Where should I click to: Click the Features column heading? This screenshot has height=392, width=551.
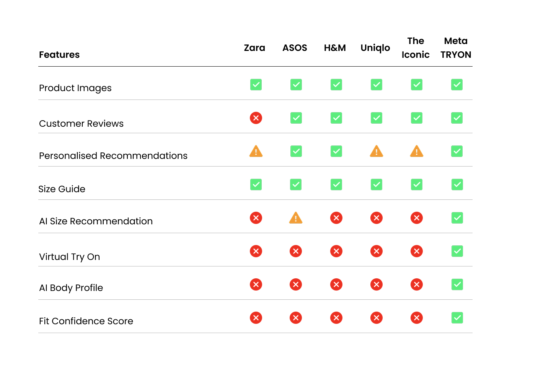coord(59,55)
